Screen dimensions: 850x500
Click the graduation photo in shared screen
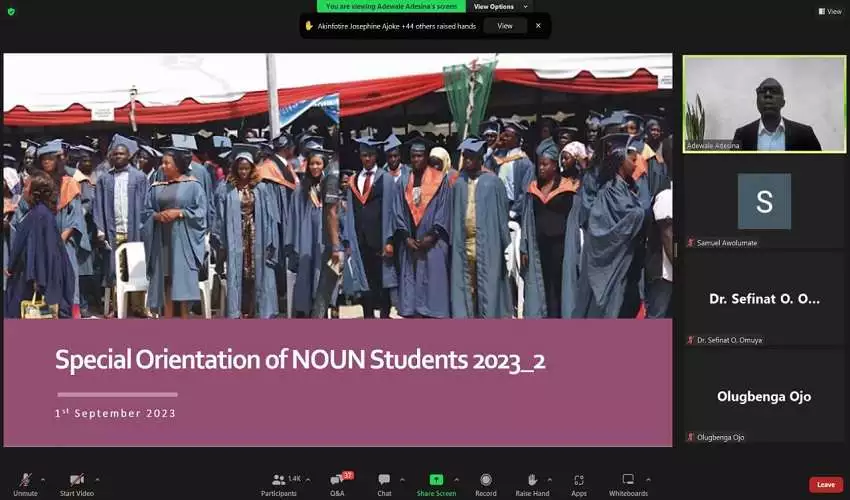[338, 185]
